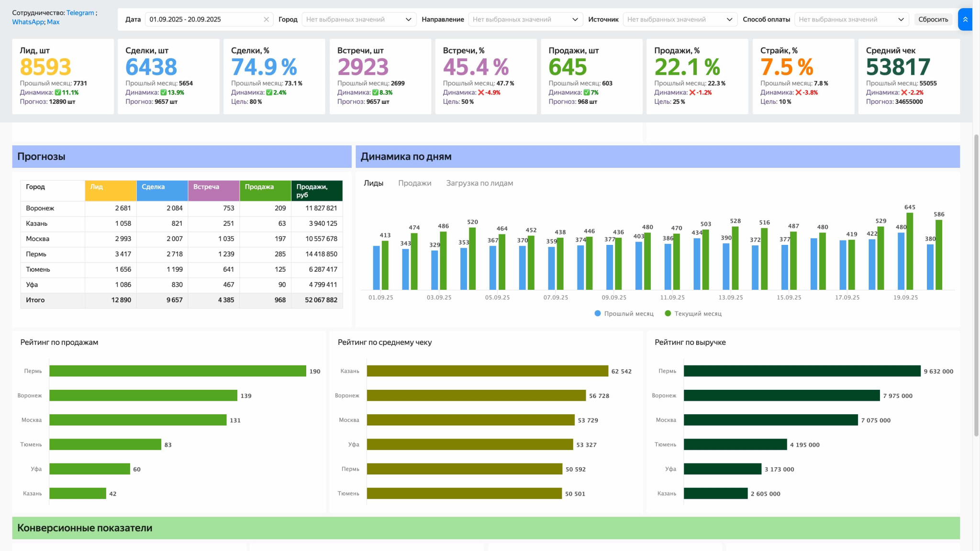Select the Воронеж row in forecasts table

tap(182, 209)
